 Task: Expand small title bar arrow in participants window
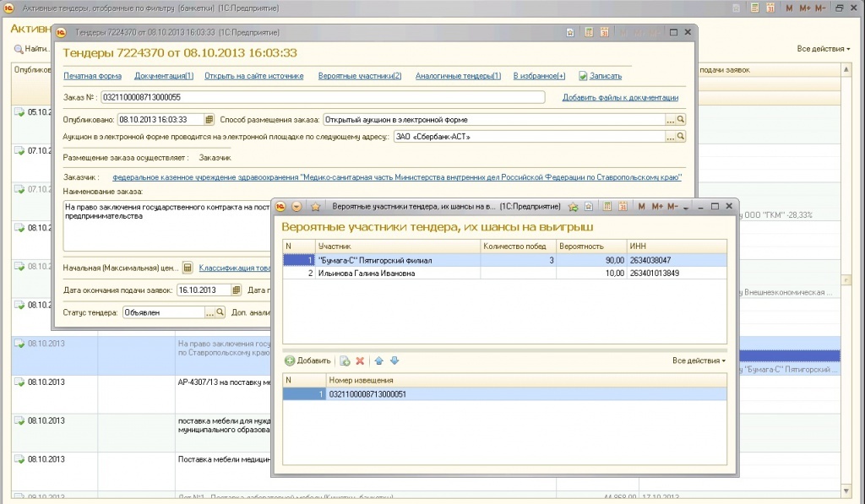pyautogui.click(x=686, y=208)
